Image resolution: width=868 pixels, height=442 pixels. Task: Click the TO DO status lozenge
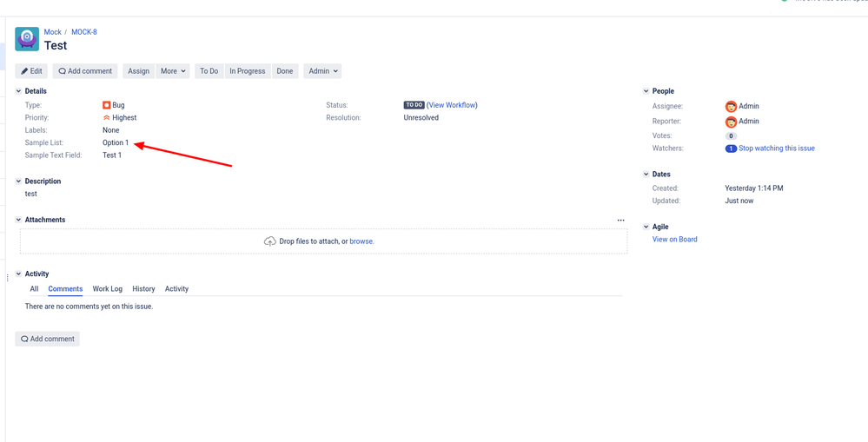click(x=414, y=104)
